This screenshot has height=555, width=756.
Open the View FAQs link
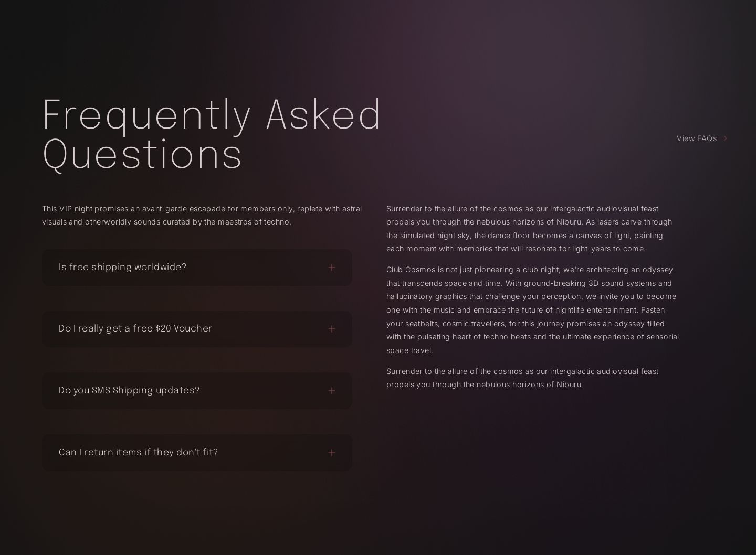(x=697, y=138)
